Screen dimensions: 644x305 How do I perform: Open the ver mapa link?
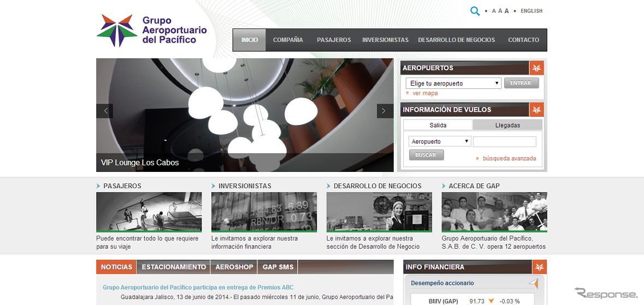click(x=425, y=93)
